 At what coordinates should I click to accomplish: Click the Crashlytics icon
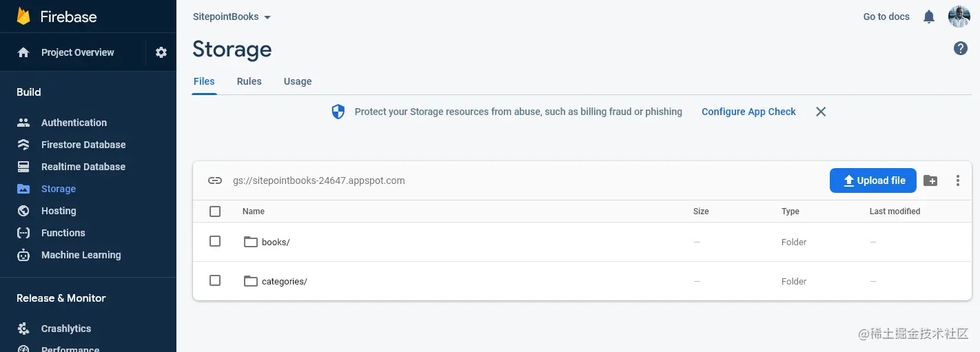23,329
